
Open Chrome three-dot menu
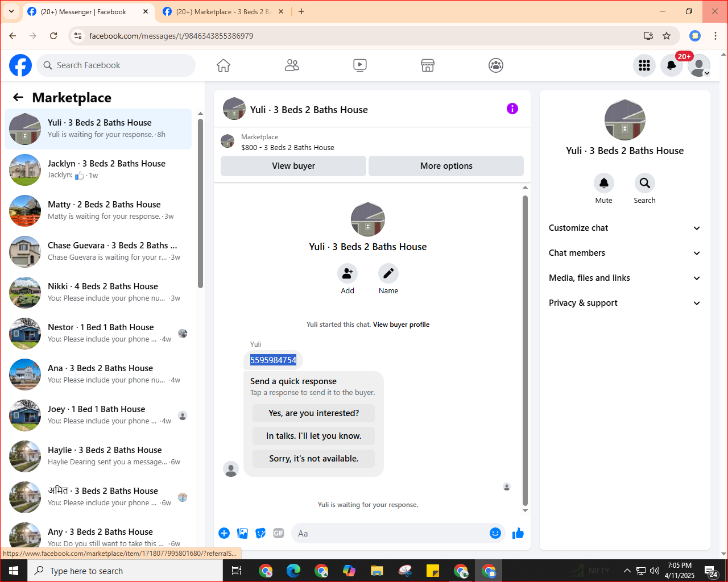point(715,36)
